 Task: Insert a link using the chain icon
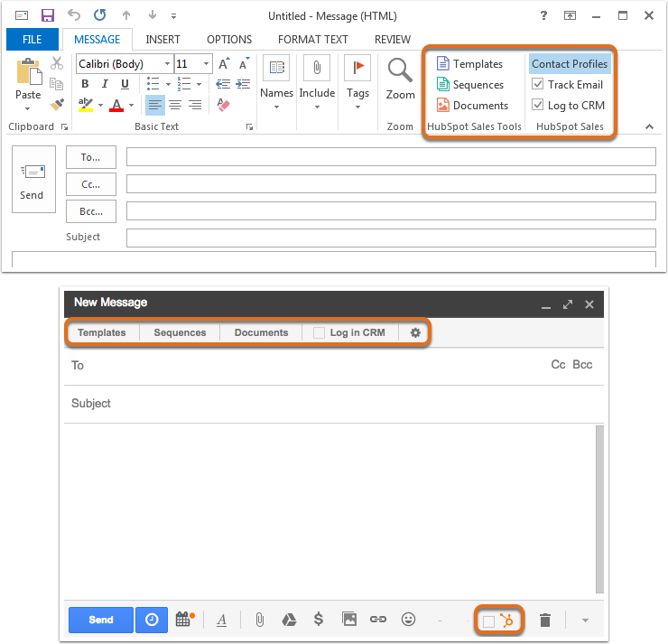pos(378,620)
